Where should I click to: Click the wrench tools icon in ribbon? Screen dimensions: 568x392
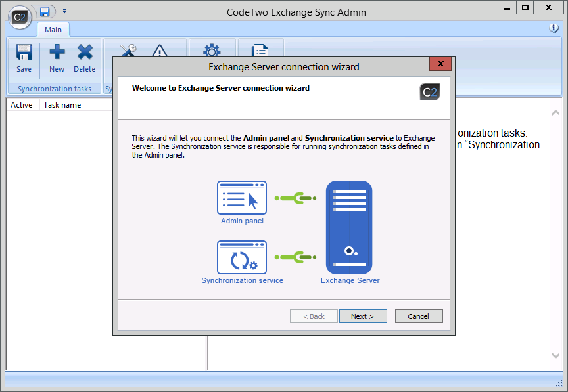pos(128,51)
